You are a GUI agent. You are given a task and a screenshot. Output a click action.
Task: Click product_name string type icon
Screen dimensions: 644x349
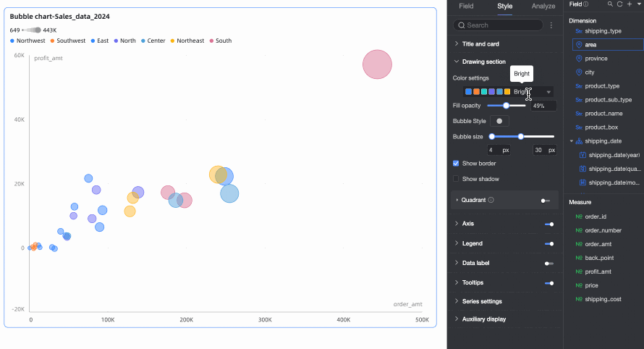[579, 114]
